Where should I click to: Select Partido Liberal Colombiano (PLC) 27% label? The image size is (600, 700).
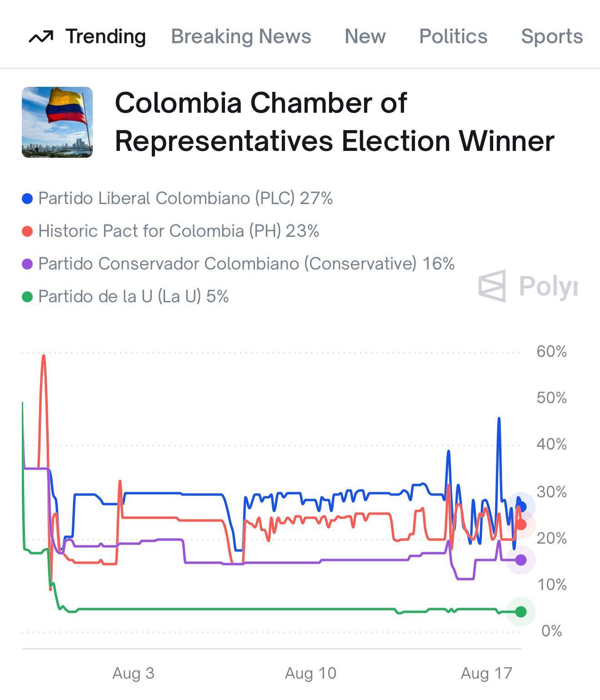[185, 199]
